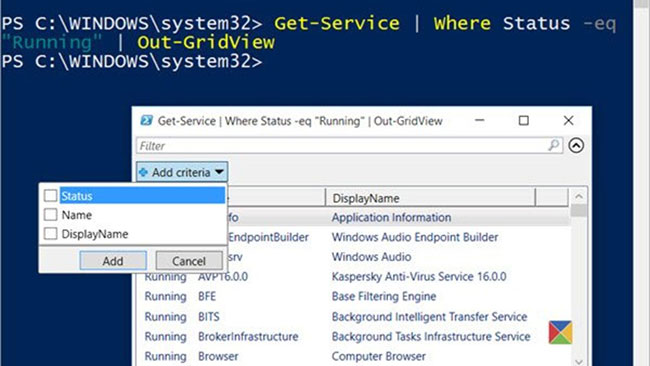Click the Running status in the BITS row
Screen dimensions: 650x366
[165, 317]
